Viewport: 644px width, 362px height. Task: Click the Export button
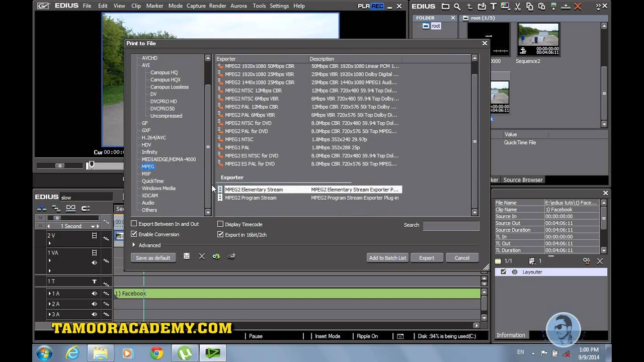[427, 258]
